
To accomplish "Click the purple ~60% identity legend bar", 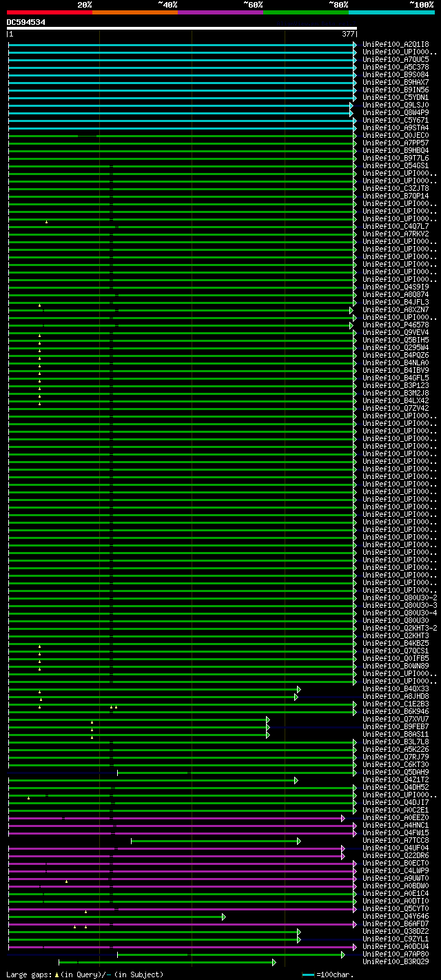I will [220, 12].
